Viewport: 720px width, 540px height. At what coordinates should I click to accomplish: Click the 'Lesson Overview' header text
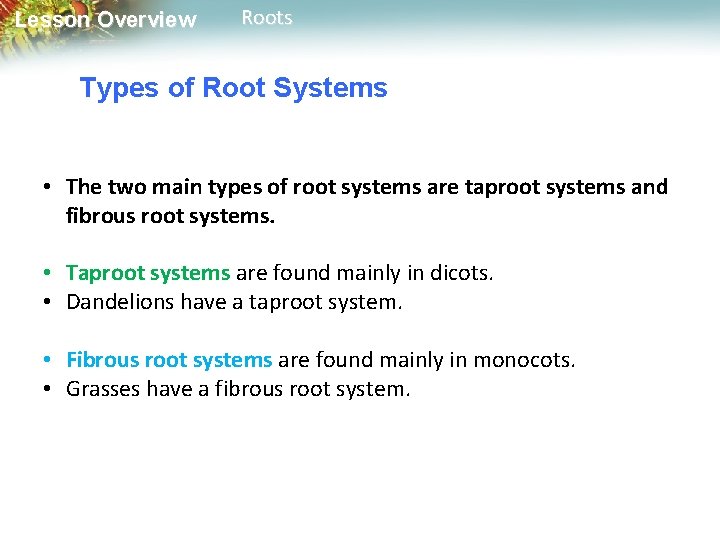(x=106, y=20)
